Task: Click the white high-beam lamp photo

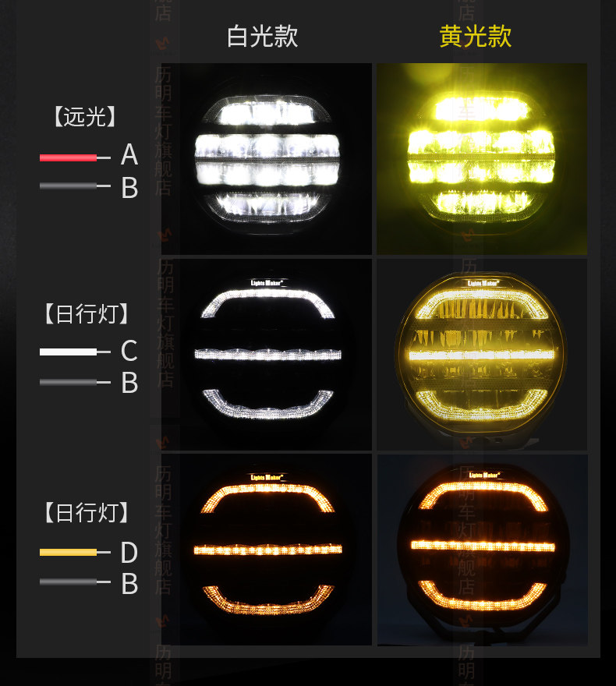Action: tap(267, 159)
